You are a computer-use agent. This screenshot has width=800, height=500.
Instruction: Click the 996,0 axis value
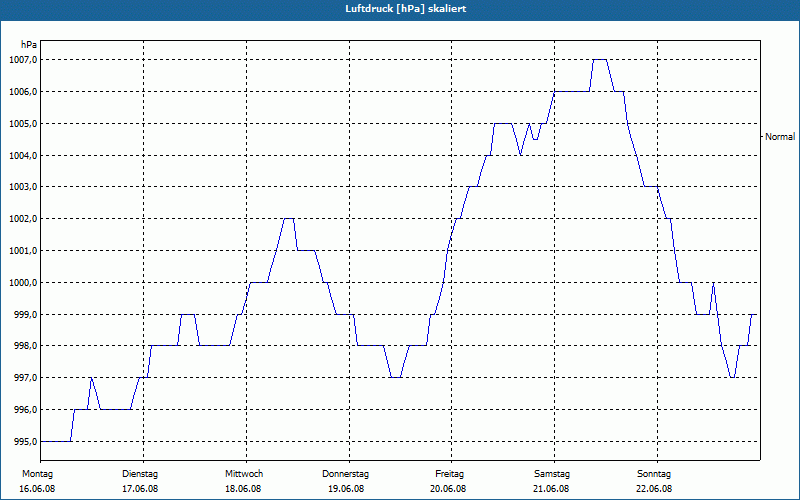[25, 410]
